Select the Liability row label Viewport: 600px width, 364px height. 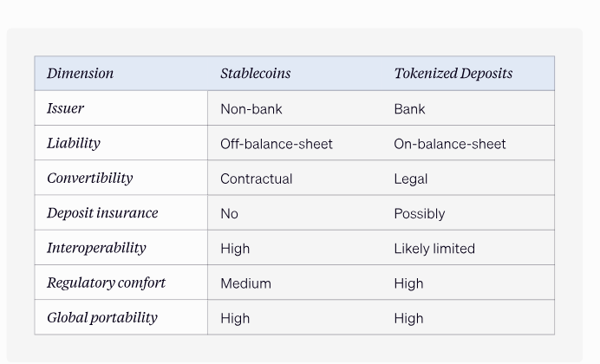point(74,144)
